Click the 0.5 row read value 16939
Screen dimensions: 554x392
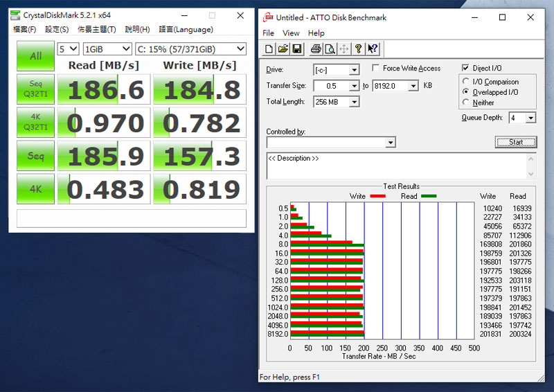click(x=522, y=208)
